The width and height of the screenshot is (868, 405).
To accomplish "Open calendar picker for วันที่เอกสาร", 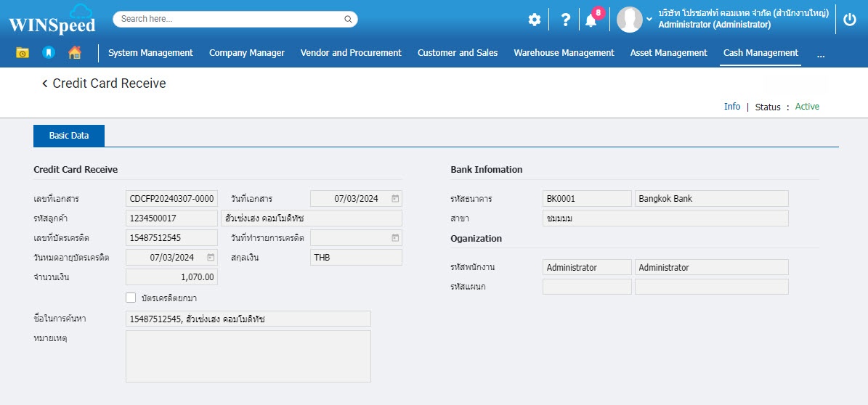I will 394,198.
